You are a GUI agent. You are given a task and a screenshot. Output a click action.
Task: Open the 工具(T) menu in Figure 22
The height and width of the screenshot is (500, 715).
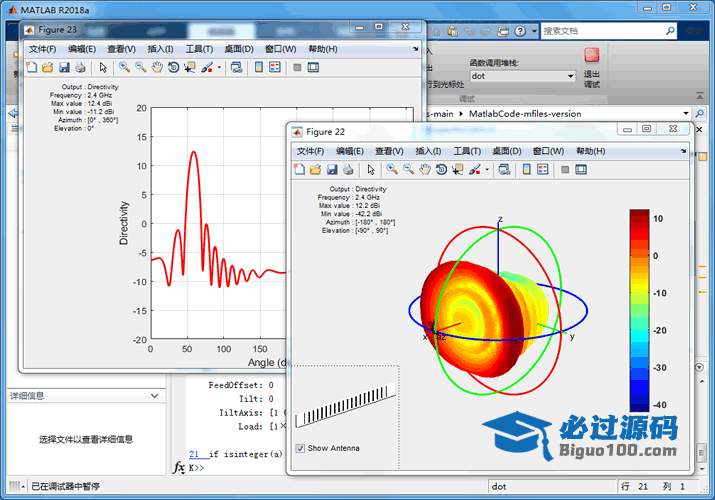click(x=467, y=151)
